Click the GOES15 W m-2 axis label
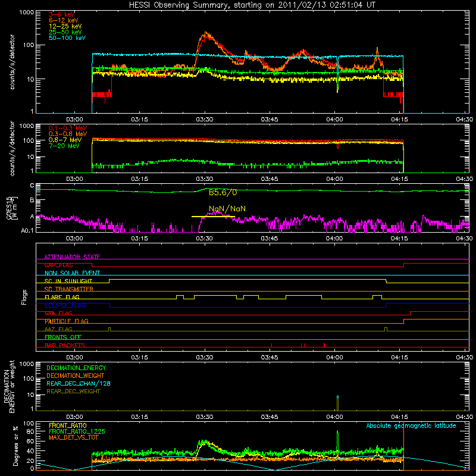 click(12, 208)
